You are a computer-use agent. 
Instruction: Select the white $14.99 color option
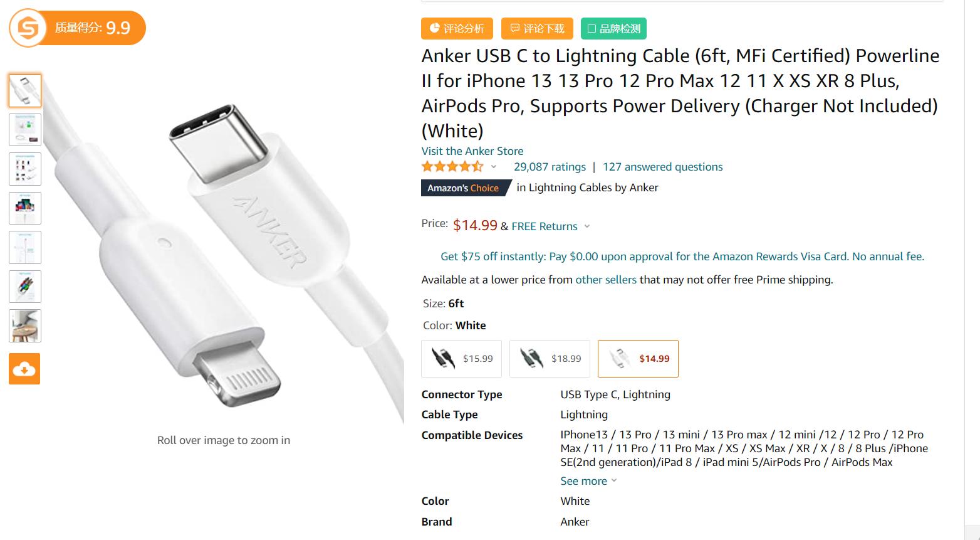[x=638, y=359]
